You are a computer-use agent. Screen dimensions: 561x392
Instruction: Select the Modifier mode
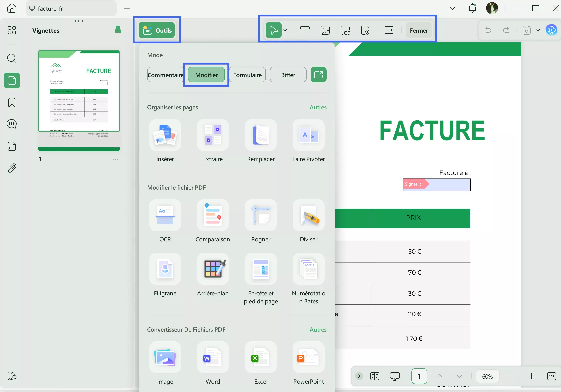point(206,75)
